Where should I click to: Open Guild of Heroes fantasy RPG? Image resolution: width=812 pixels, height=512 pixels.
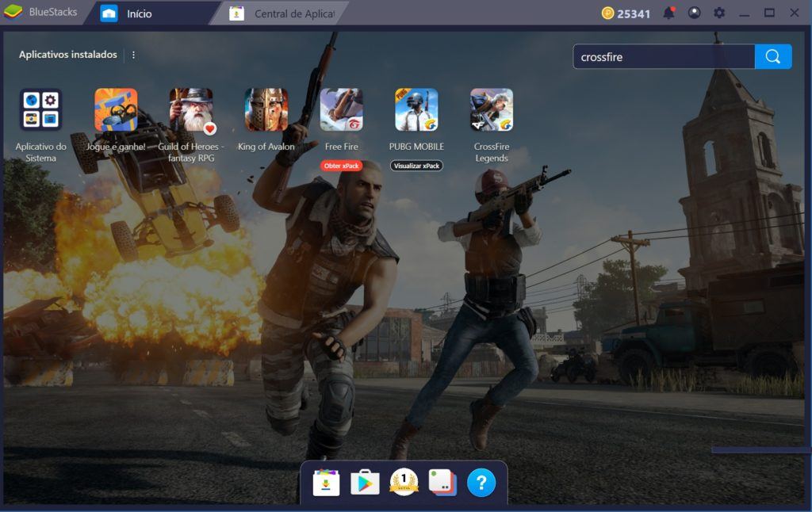190,111
